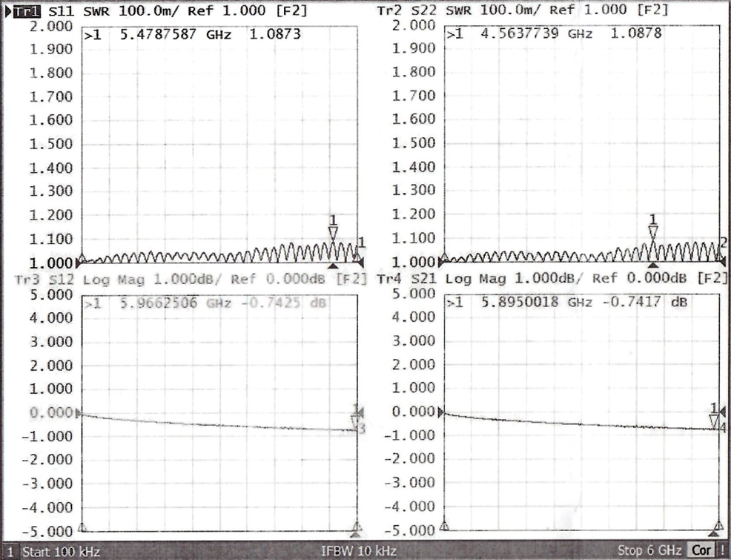Select marker 1 on S12 Log Mag trace
Screen dimensions: 731x560
pos(356,422)
